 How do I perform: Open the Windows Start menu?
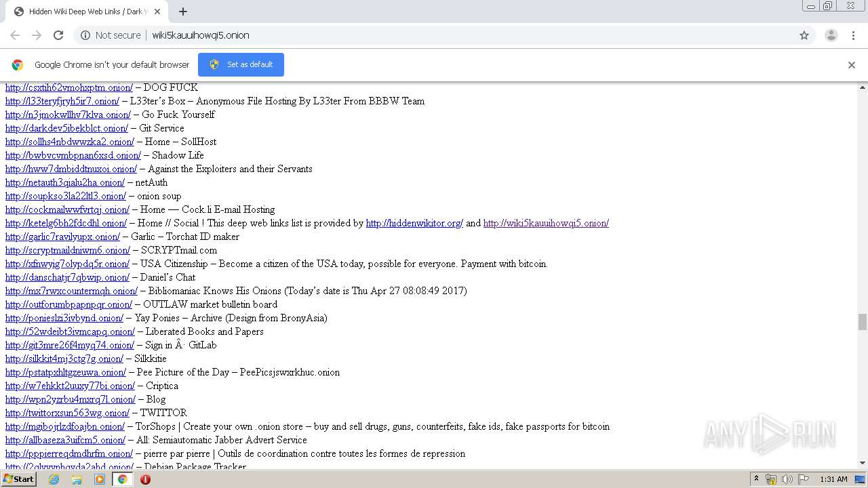pos(18,479)
